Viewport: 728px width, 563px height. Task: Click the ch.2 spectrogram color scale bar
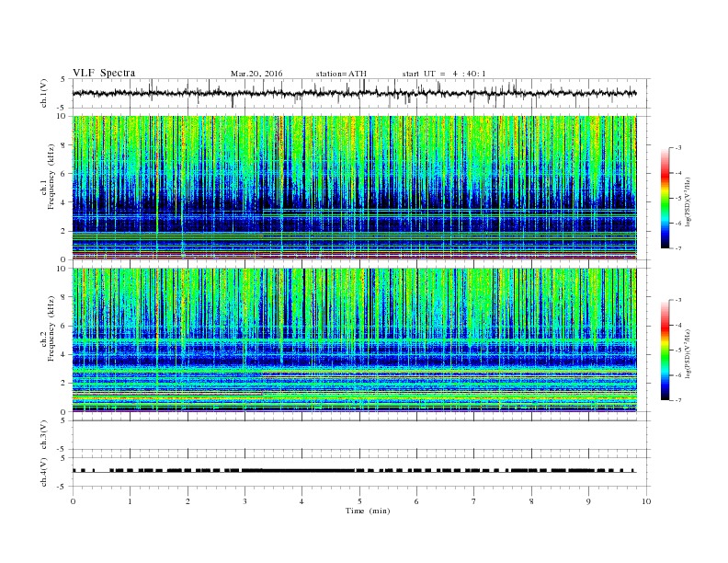pos(665,350)
